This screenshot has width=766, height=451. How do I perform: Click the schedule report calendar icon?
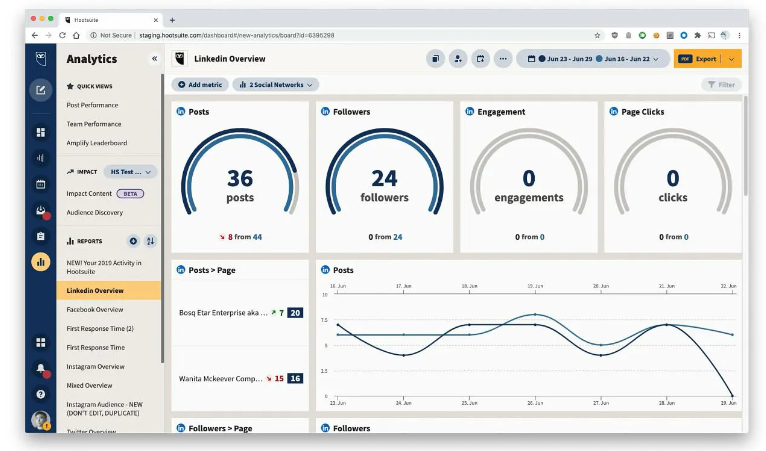pos(480,59)
